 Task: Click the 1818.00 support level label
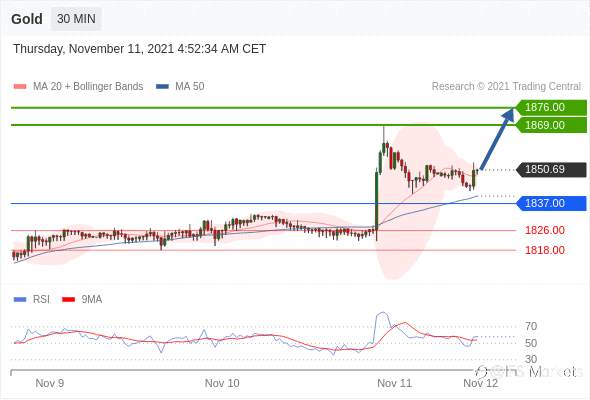[545, 250]
